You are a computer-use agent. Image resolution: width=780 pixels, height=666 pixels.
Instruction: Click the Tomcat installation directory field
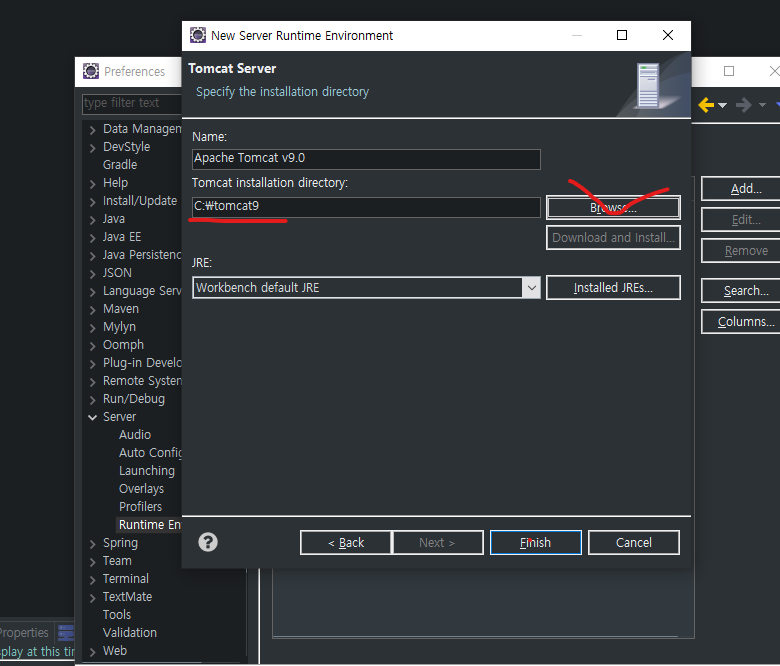click(366, 207)
